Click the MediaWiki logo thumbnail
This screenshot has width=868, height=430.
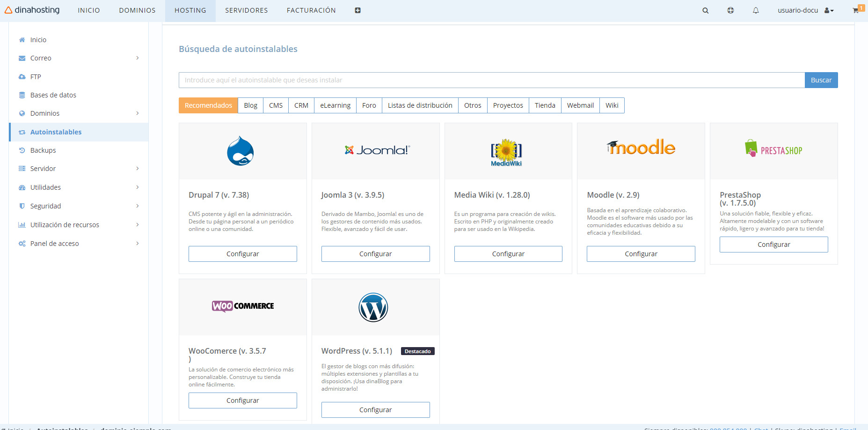(x=506, y=153)
